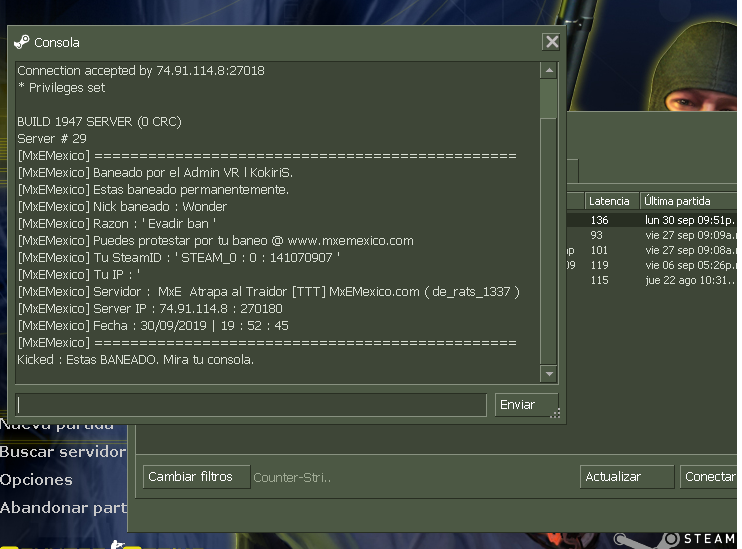Sort servers by Latencia column
Viewport: 742px width, 549px height.
[612, 201]
